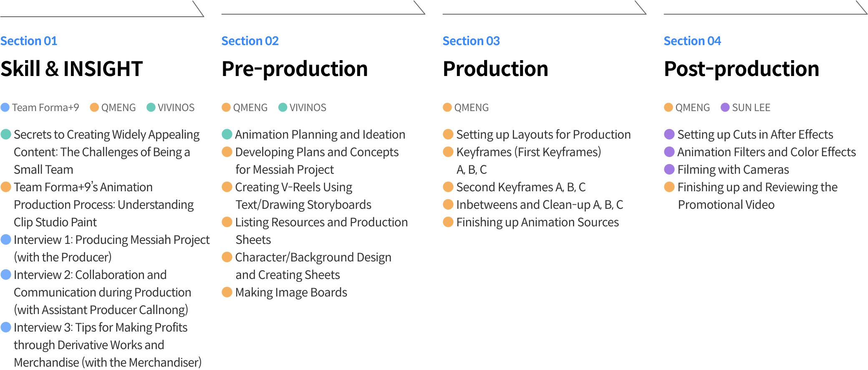
Task: Click 'Character/Background Design' item
Action: [313, 257]
